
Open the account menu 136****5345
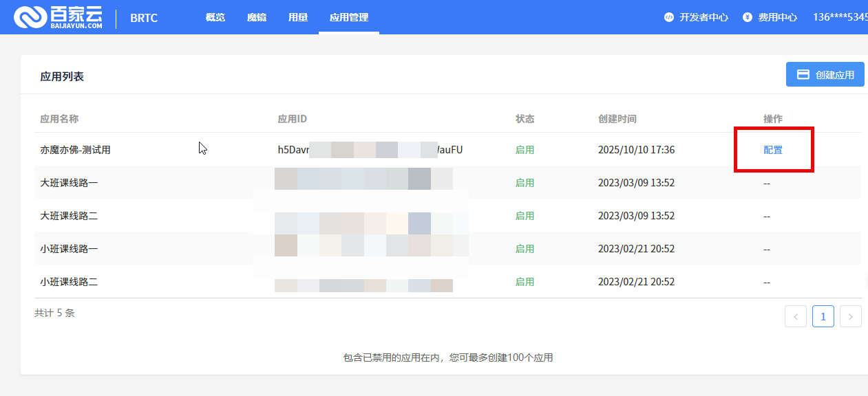(840, 17)
